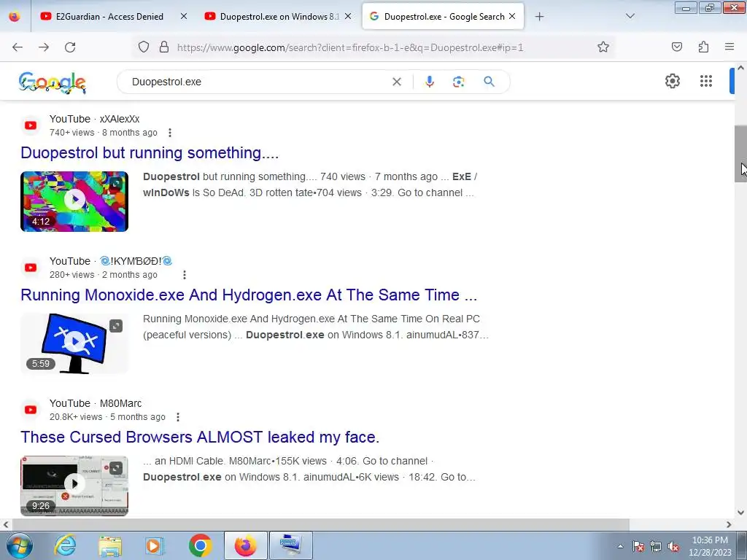
Task: Save page to Pocket
Action: [677, 47]
